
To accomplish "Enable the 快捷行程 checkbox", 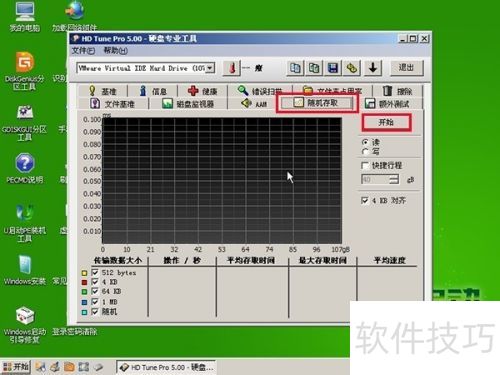I will tap(365, 165).
